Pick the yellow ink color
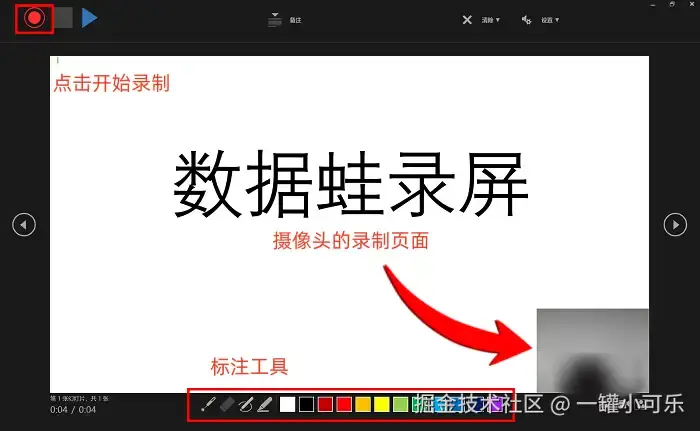The image size is (700, 431). (x=381, y=405)
